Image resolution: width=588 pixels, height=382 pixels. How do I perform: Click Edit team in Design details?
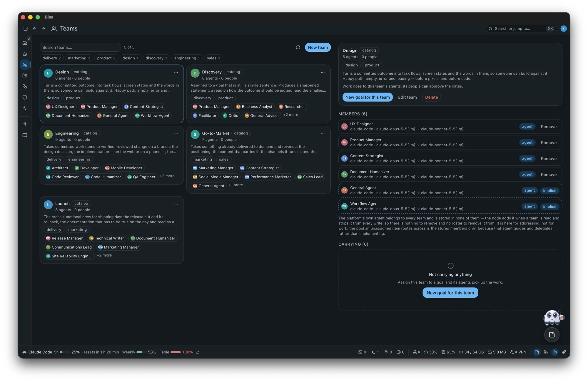tap(407, 97)
